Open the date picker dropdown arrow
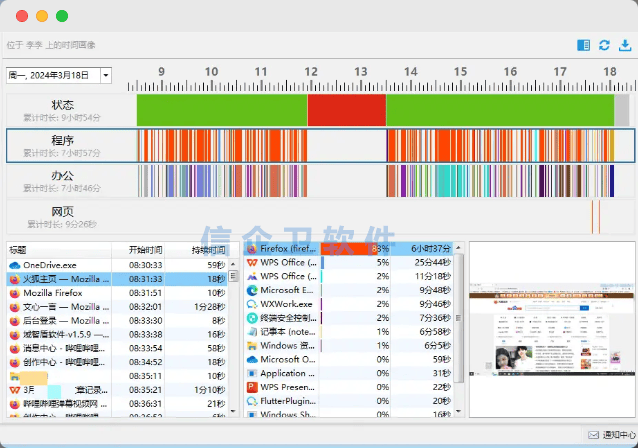This screenshot has height=448, width=638. (x=105, y=75)
